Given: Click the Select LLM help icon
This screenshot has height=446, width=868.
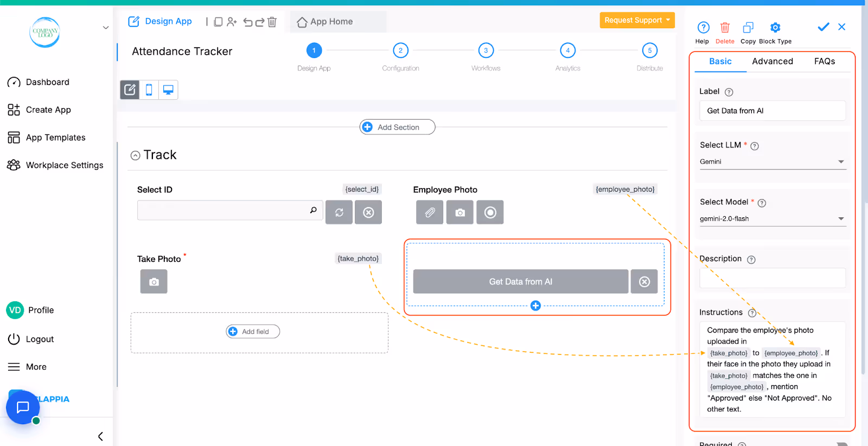Looking at the screenshot, I should tap(755, 146).
